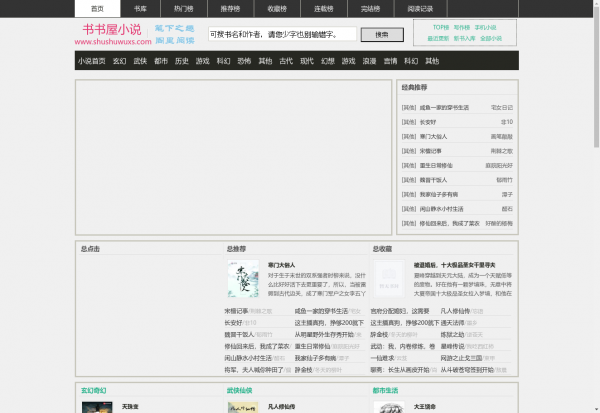Click the book cover image under 总收藏

pyautogui.click(x=389, y=279)
